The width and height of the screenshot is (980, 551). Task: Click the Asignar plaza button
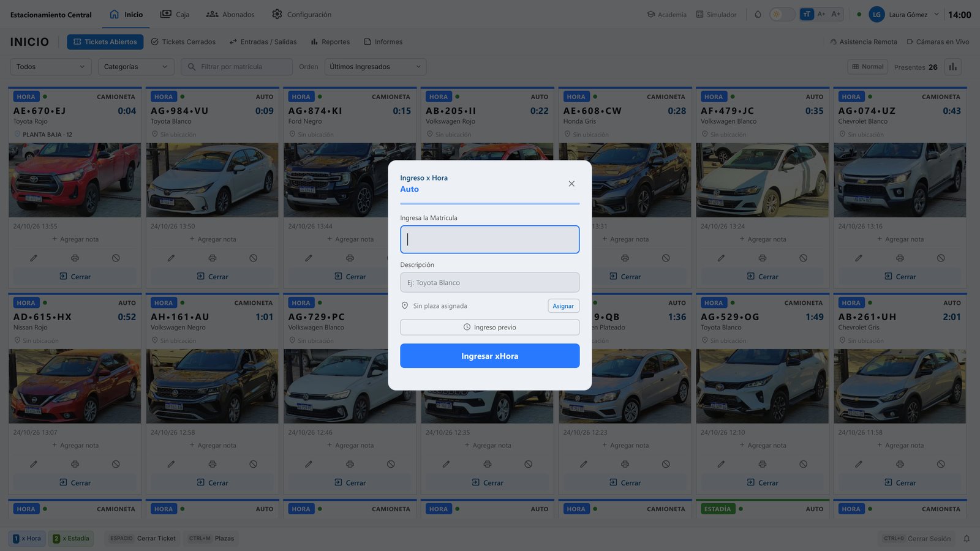tap(563, 305)
